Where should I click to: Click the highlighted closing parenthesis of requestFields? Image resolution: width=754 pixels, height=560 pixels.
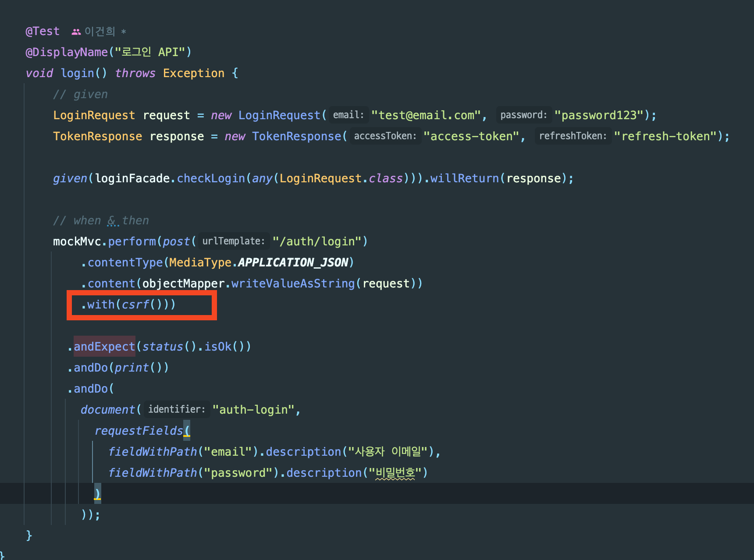97,494
